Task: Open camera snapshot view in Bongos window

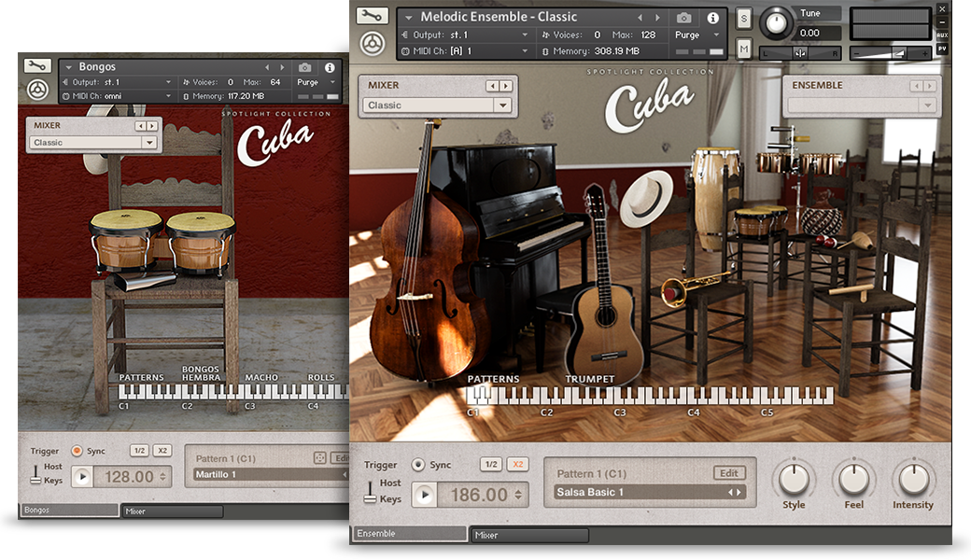Action: [304, 67]
